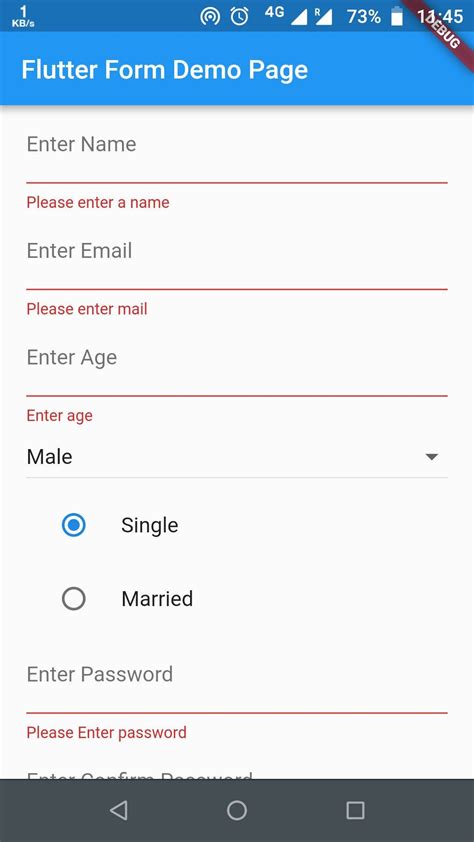Tap the recent apps square icon
This screenshot has height=842, width=474.
355,810
